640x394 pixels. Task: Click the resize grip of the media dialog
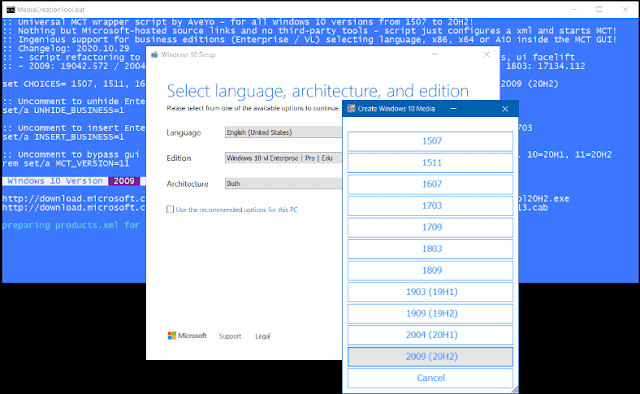tap(515, 390)
